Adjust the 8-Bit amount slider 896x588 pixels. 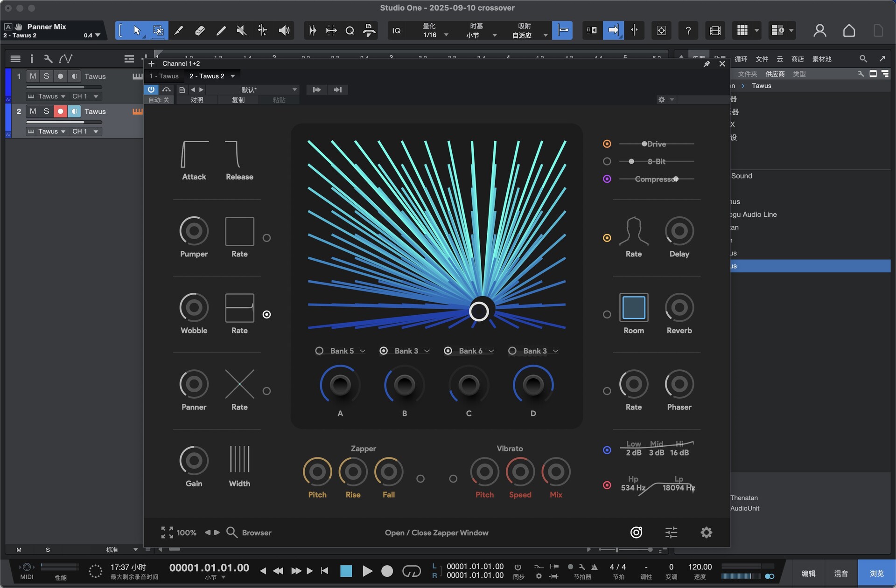[657, 161]
